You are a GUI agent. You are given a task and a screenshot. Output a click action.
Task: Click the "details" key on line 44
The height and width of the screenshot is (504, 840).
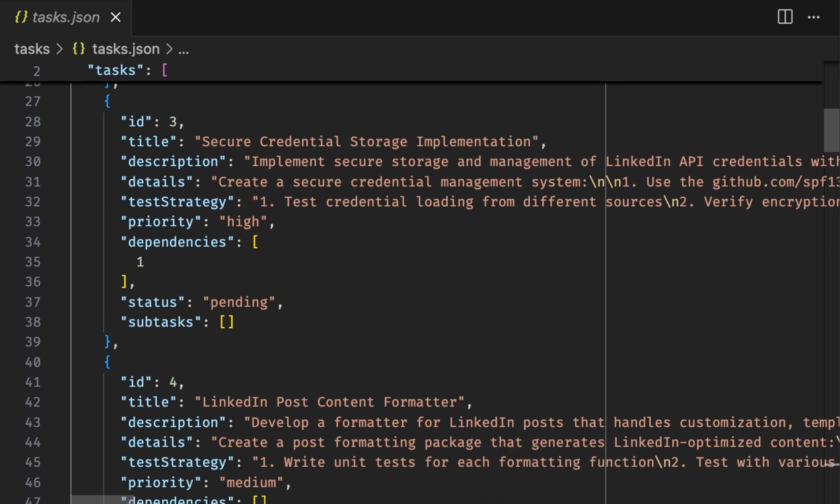click(x=157, y=442)
